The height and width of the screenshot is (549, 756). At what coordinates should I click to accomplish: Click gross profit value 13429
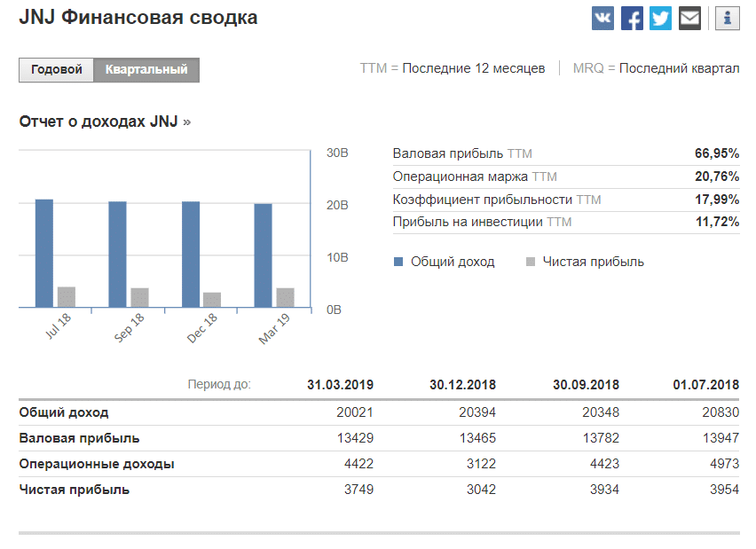click(x=355, y=438)
